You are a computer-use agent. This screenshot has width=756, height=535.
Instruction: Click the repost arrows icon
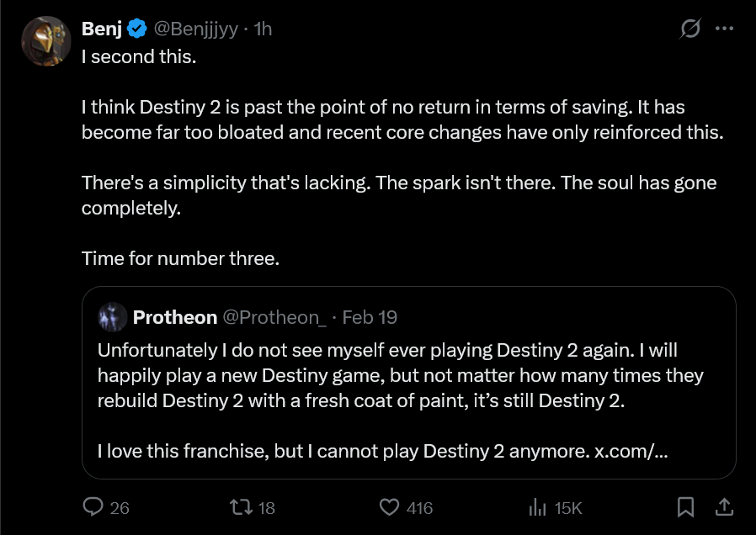click(240, 507)
